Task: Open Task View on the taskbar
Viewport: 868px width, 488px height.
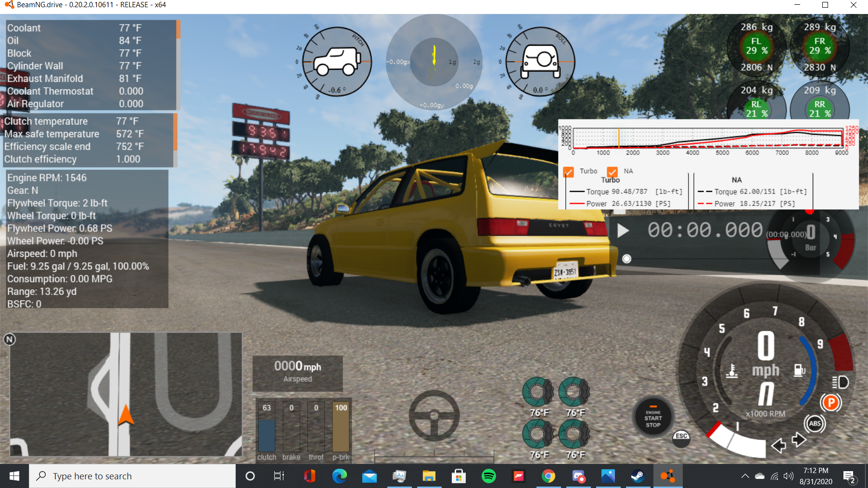Action: (x=279, y=476)
